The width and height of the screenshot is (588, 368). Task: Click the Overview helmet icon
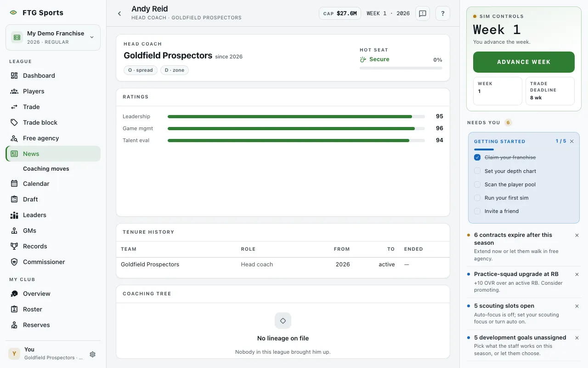pyautogui.click(x=14, y=293)
